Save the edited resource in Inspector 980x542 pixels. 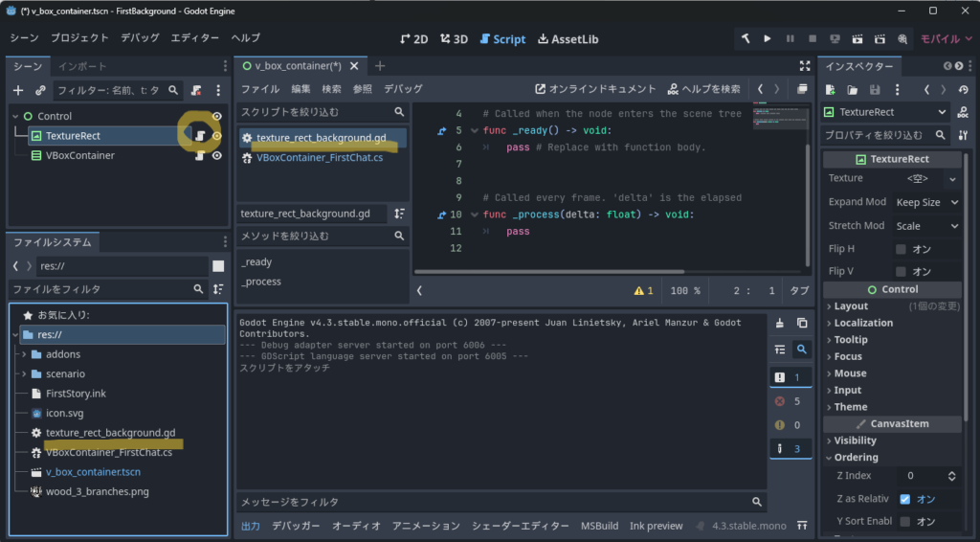(x=875, y=90)
